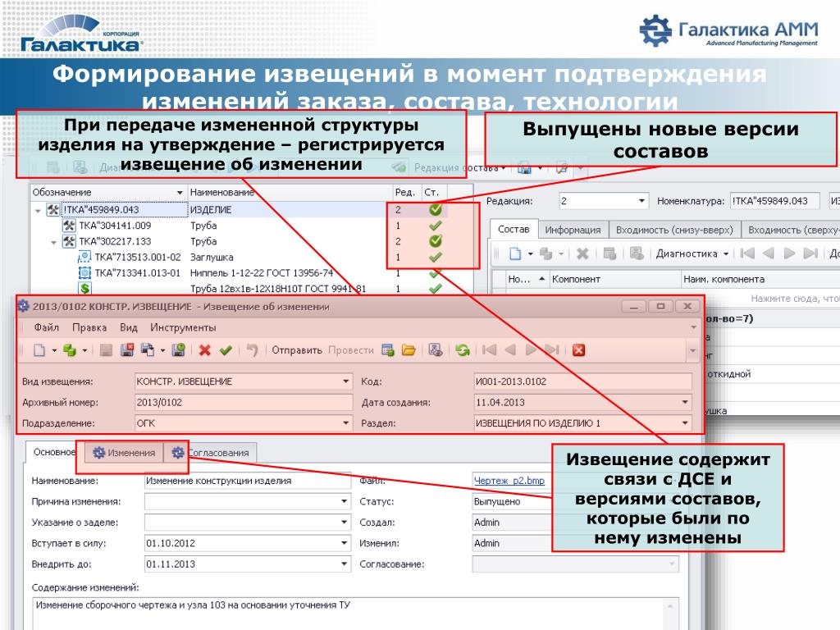Click the Код field И001-2013.0102
This screenshot has height=630, width=840.
(583, 381)
